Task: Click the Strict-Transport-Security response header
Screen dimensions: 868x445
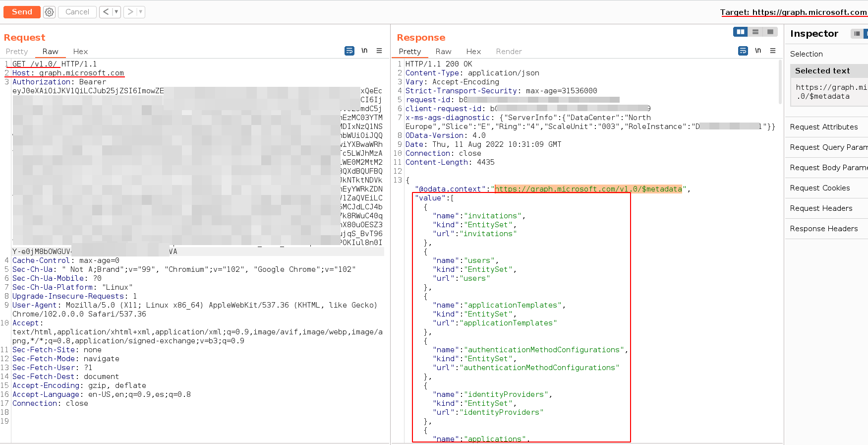Action: tap(501, 91)
